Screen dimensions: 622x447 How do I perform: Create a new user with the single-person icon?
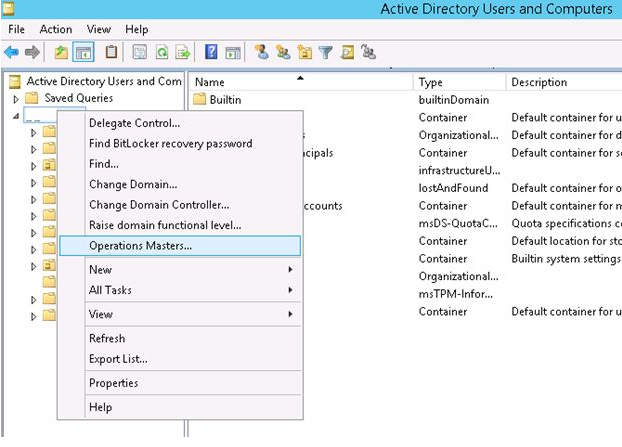pyautogui.click(x=262, y=52)
